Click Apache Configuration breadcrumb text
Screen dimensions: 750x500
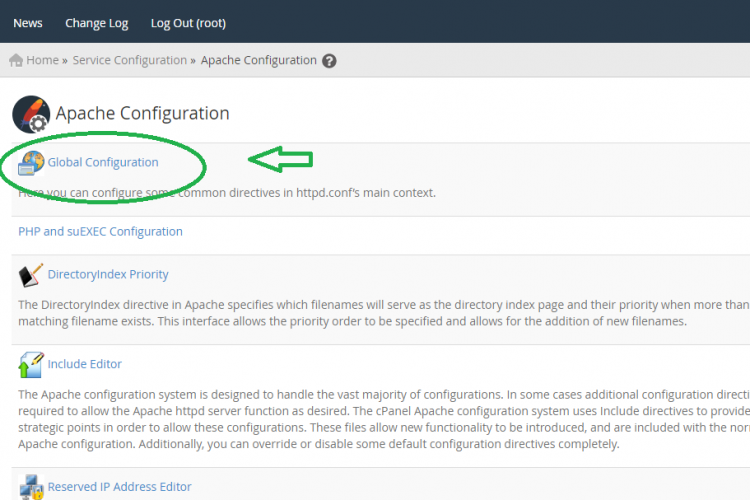point(259,60)
